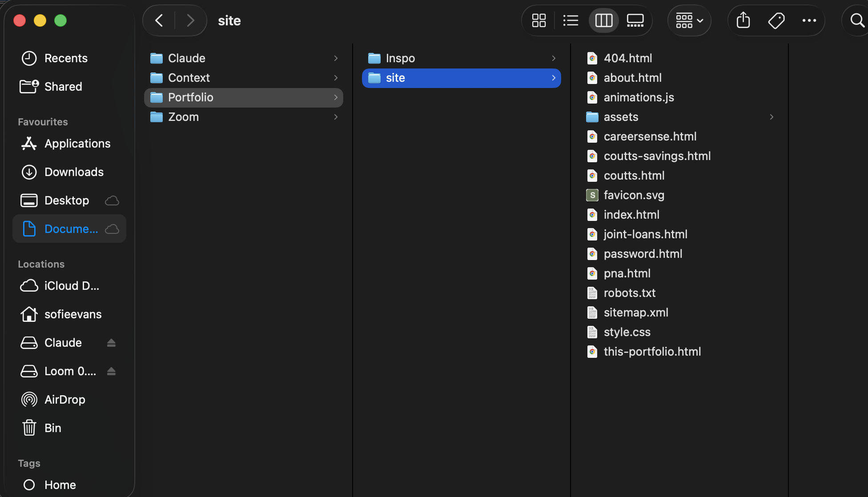The height and width of the screenshot is (497, 868).
Task: Select the Inspo folder
Action: tap(461, 58)
